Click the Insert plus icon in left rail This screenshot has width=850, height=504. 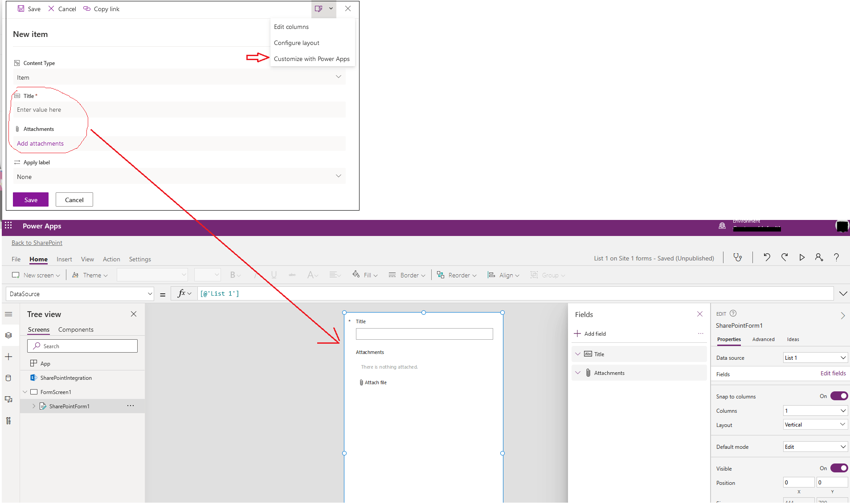(8, 357)
